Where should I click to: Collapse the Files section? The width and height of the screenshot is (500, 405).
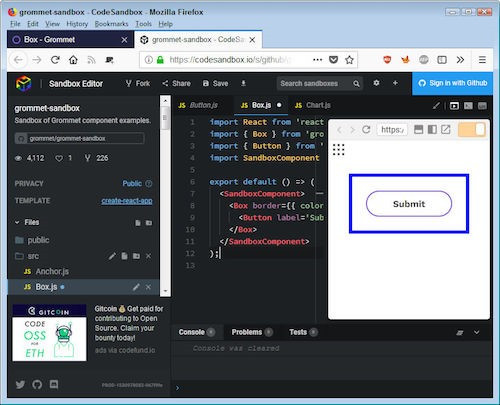pos(27,222)
